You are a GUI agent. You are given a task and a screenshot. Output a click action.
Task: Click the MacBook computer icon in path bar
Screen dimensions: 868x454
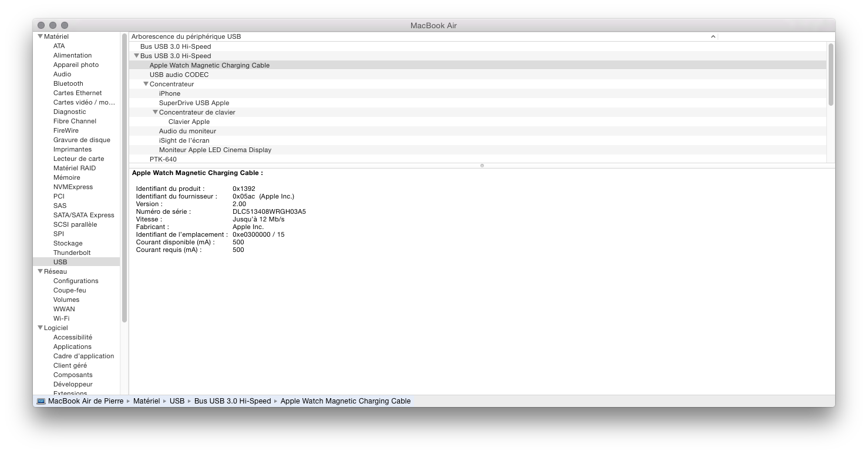(41, 401)
